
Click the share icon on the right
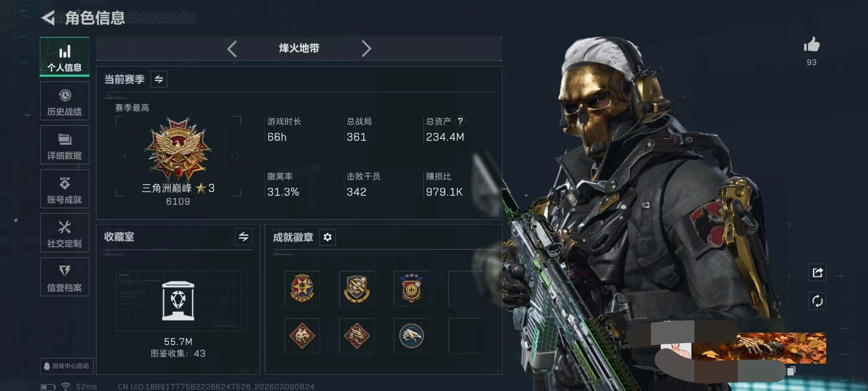pyautogui.click(x=817, y=272)
